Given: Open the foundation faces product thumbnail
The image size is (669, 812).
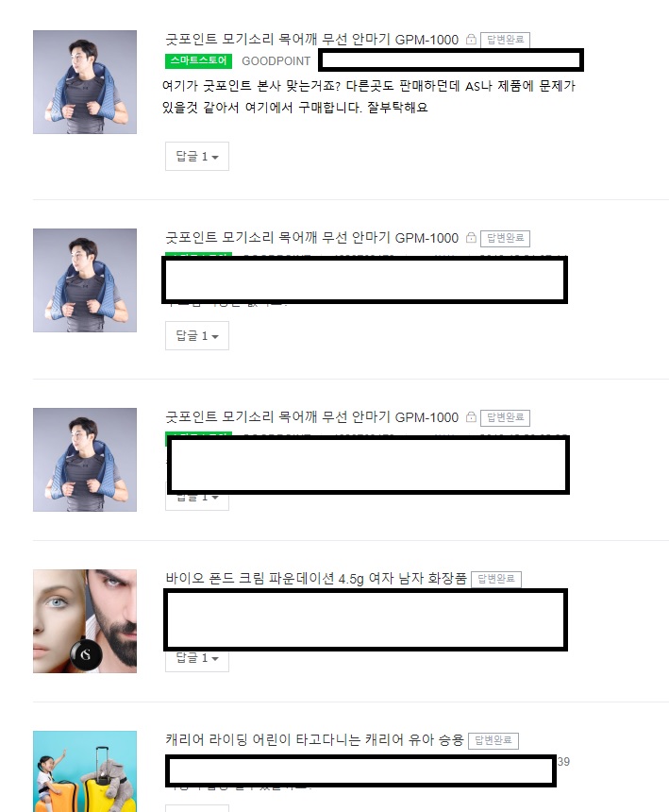Looking at the screenshot, I should click(85, 621).
